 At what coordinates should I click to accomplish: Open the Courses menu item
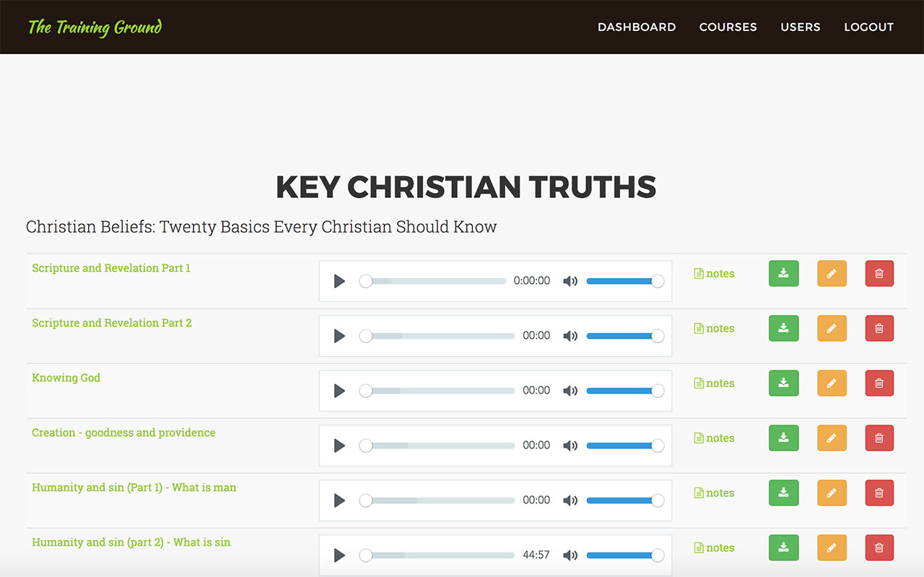coord(728,27)
